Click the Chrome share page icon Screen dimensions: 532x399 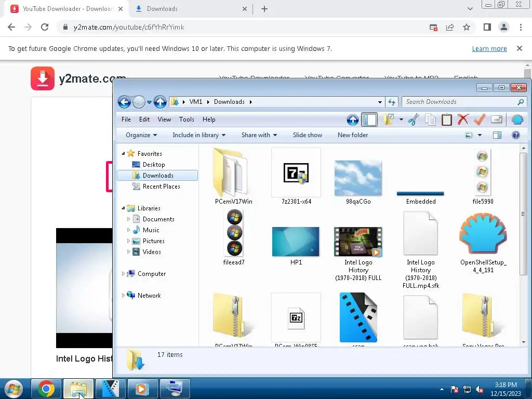click(x=450, y=27)
